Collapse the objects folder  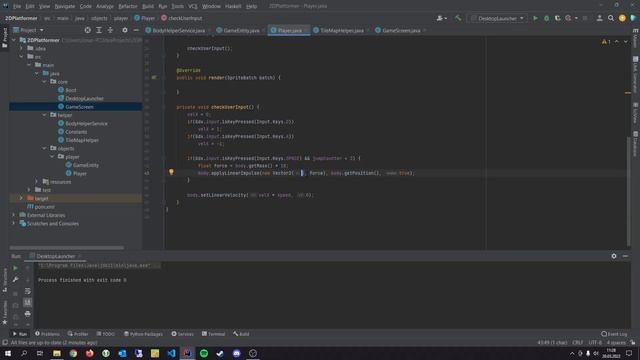pos(44,148)
